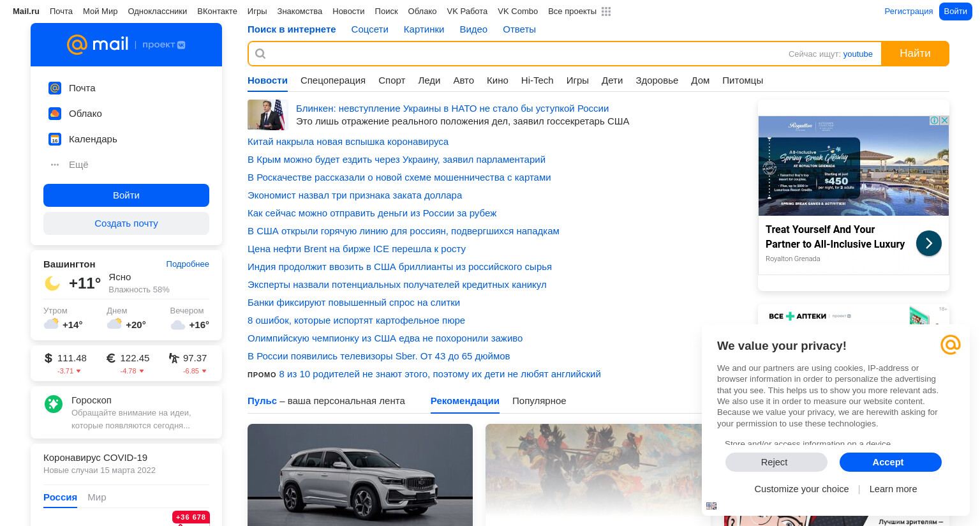Open weather Подробнее link
Viewport: 980px width, 526px height.
tap(188, 264)
